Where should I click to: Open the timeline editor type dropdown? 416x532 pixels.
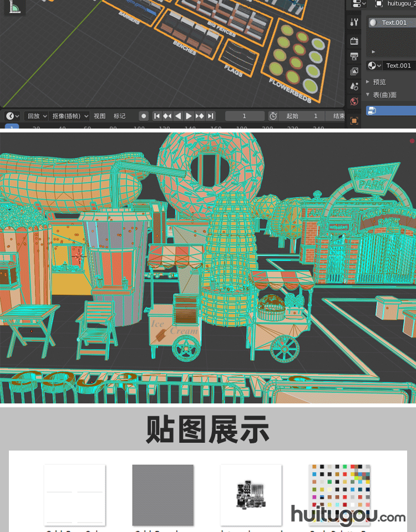(x=13, y=116)
